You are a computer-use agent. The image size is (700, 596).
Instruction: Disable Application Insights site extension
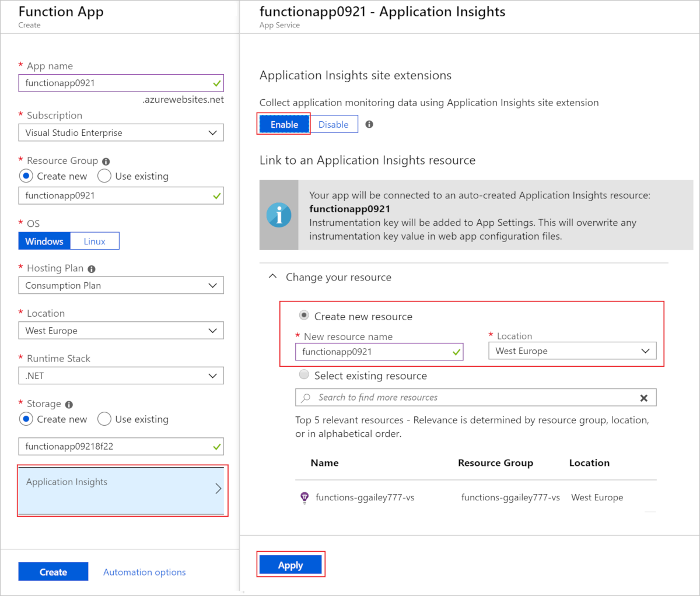click(334, 124)
